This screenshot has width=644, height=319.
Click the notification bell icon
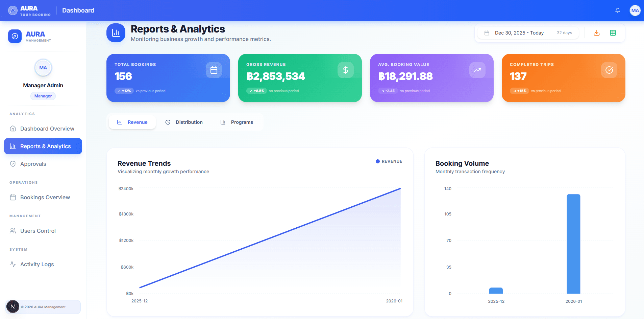[617, 10]
